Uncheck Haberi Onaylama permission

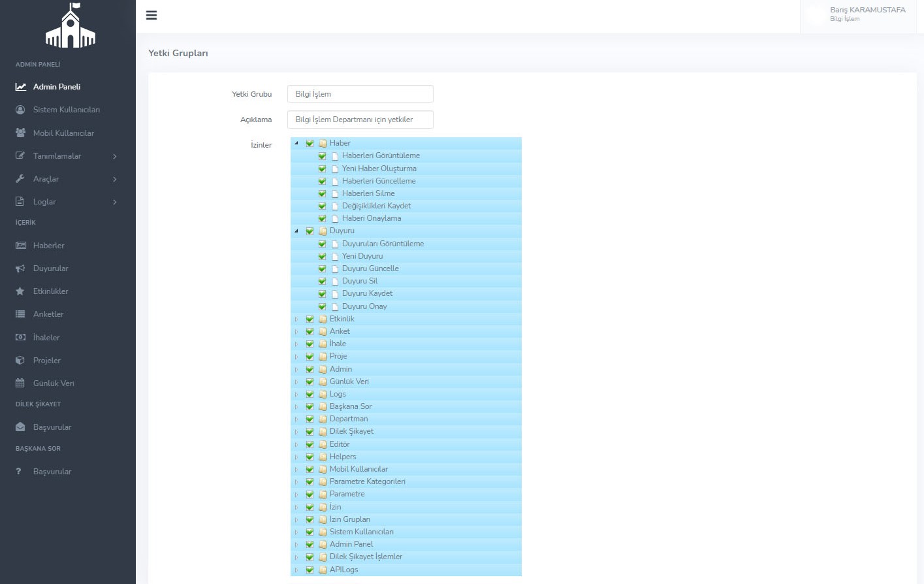point(322,218)
